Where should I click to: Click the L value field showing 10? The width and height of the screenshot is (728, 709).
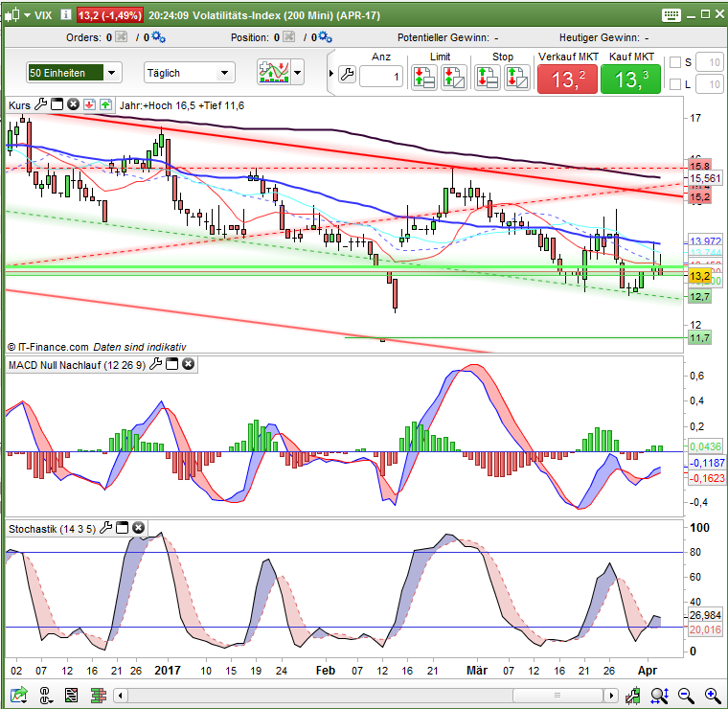709,84
